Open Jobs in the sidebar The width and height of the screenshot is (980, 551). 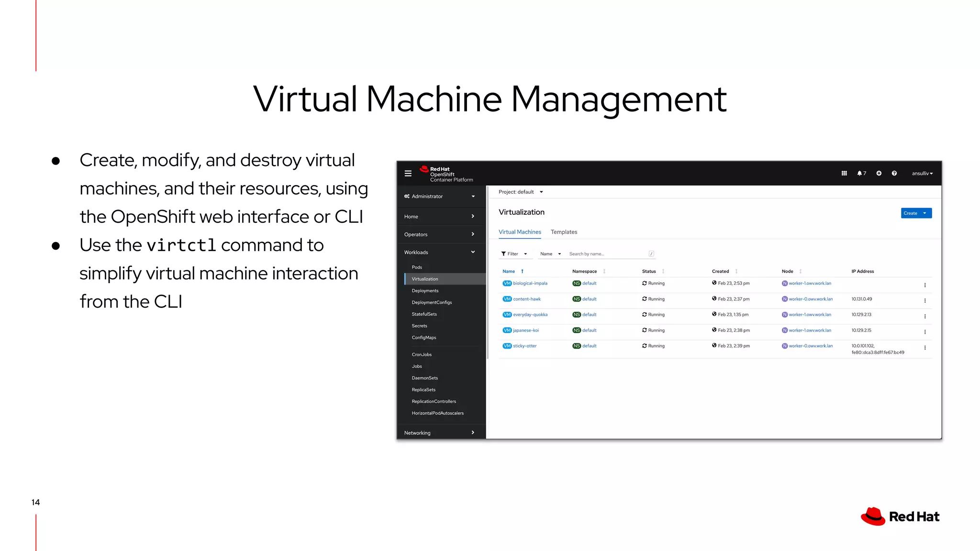click(x=417, y=366)
